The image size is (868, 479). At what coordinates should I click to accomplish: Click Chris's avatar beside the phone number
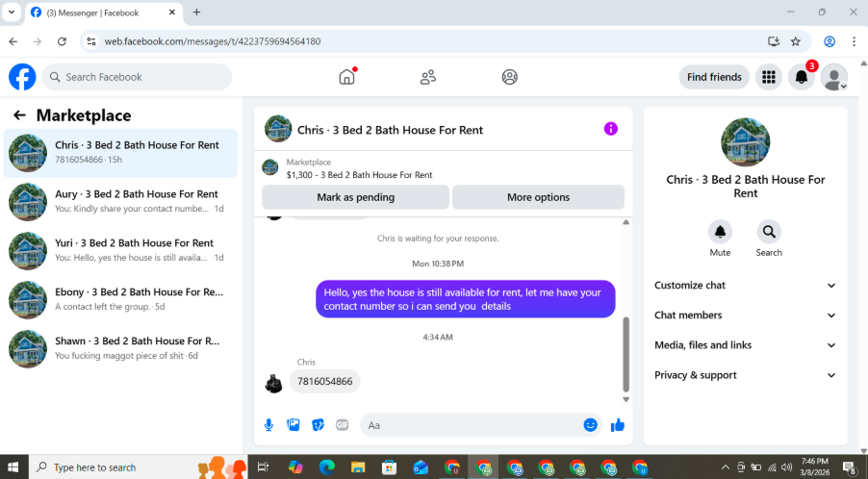pyautogui.click(x=273, y=384)
